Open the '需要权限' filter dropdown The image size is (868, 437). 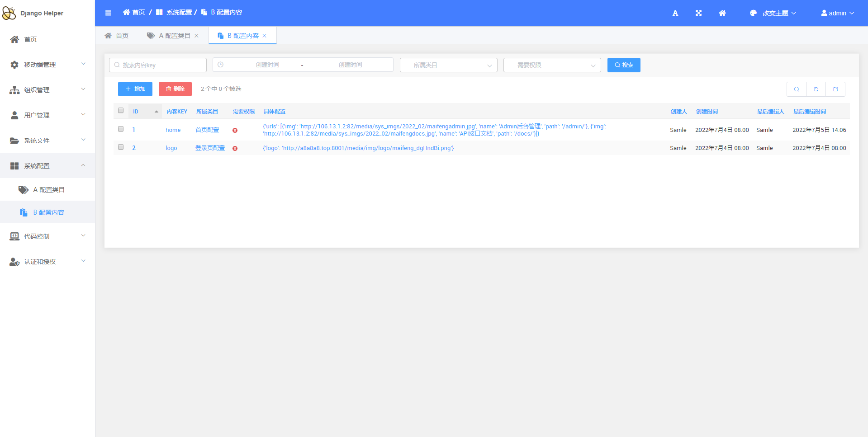pos(552,65)
